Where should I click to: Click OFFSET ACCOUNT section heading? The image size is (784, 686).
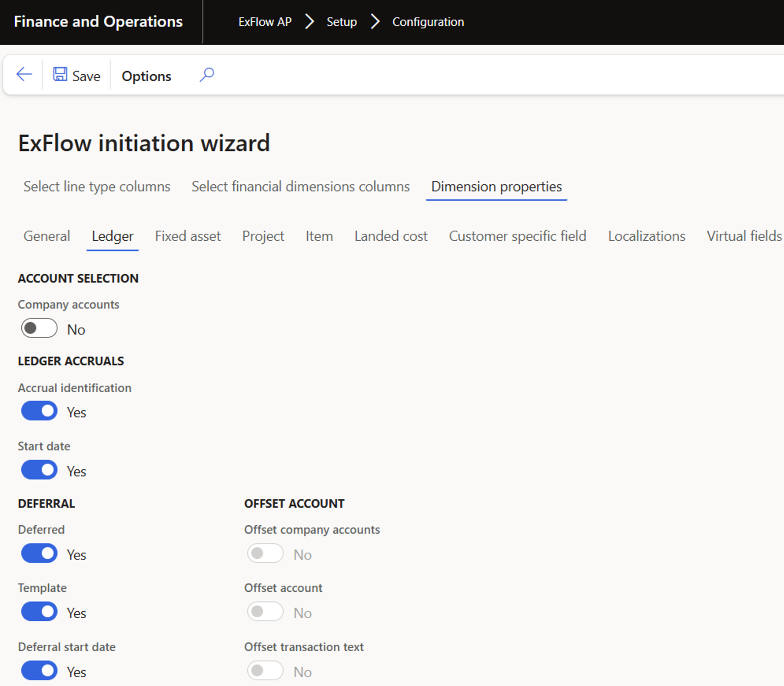[x=294, y=504]
